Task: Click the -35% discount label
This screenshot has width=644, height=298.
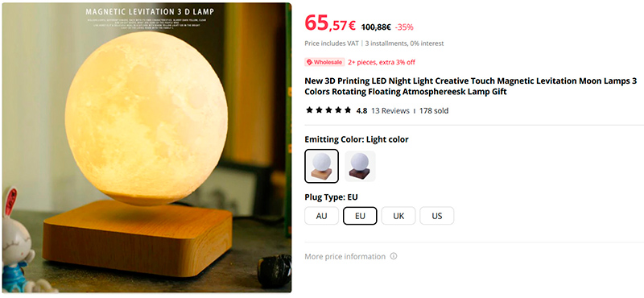Action: pos(404,27)
